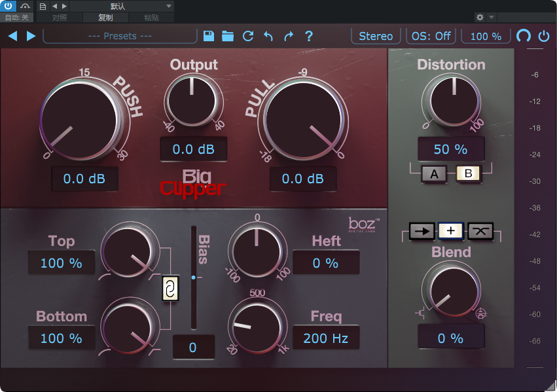Screen dimensions: 557x392
Task: Expand the arrow next to the gear
Action: coord(492,17)
